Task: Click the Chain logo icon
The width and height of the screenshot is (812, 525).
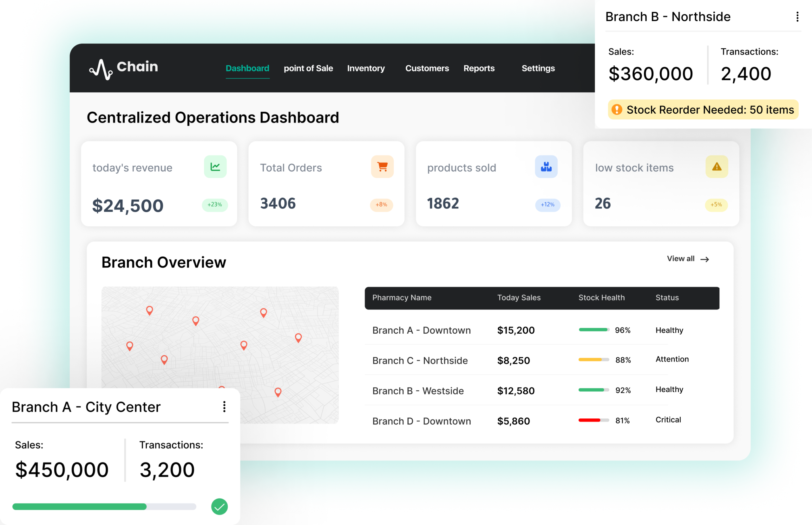Action: point(101,70)
